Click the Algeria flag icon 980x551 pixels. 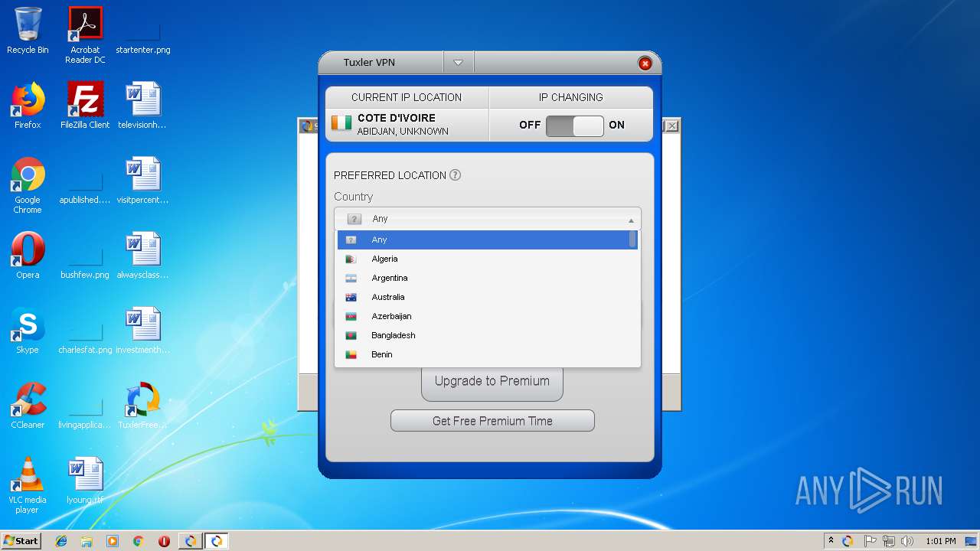coord(351,259)
